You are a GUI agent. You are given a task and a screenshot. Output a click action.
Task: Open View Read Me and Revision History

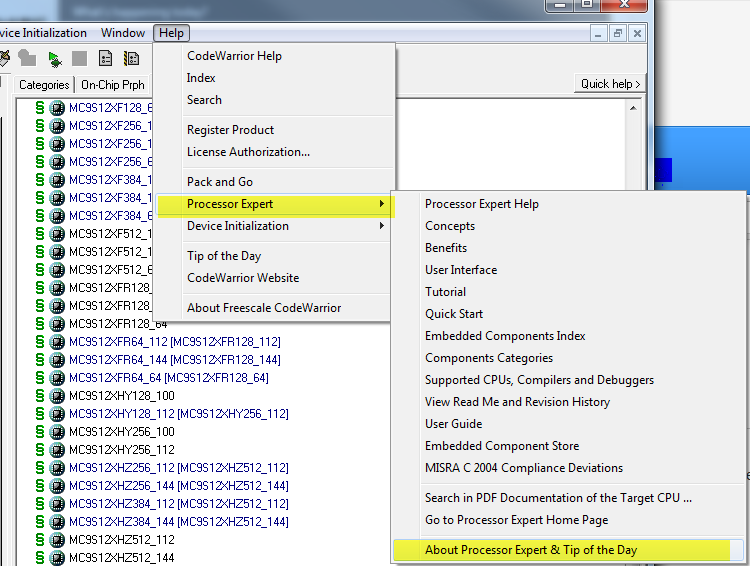[x=518, y=402]
